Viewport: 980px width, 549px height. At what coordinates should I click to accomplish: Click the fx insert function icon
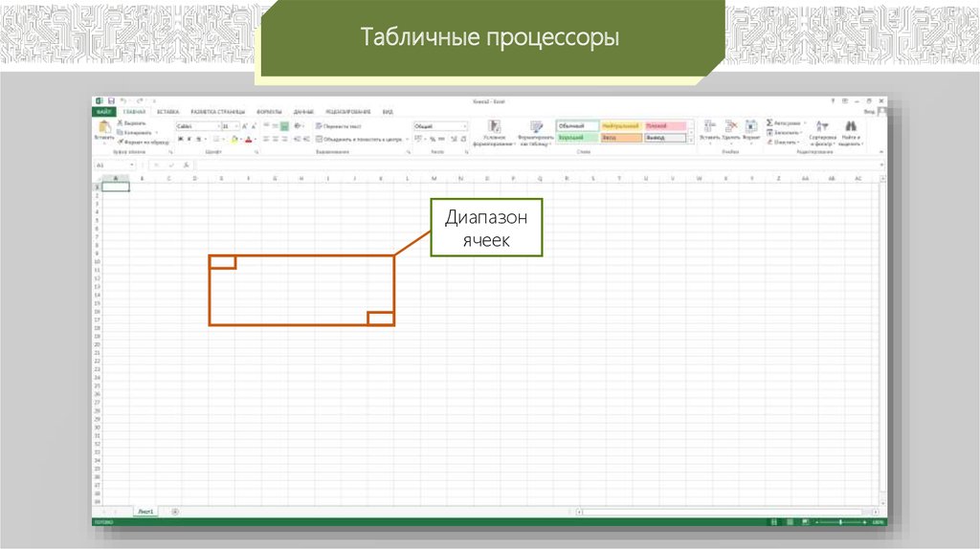click(186, 165)
